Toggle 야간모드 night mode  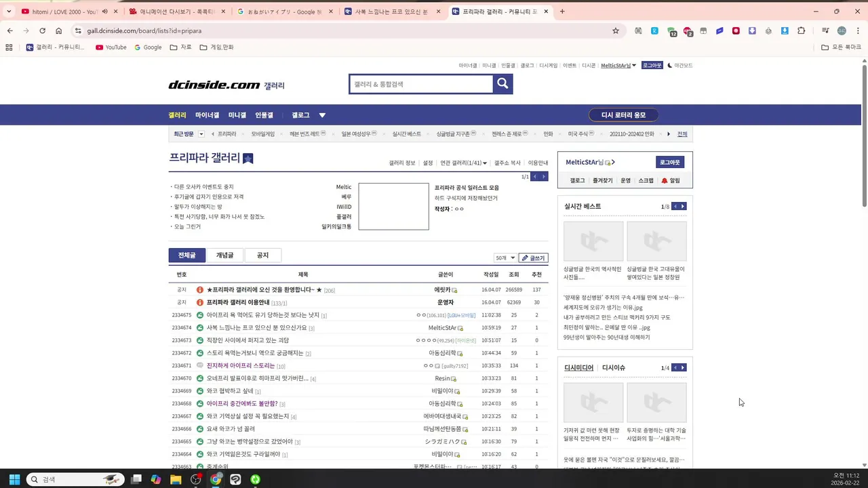click(x=680, y=66)
